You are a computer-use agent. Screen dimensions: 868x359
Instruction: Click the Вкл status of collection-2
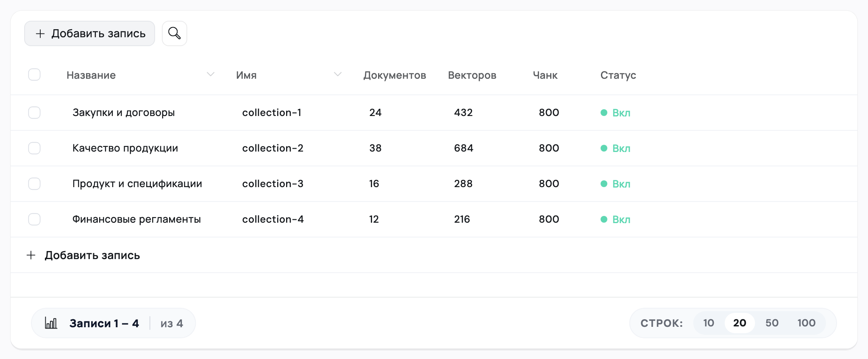615,148
